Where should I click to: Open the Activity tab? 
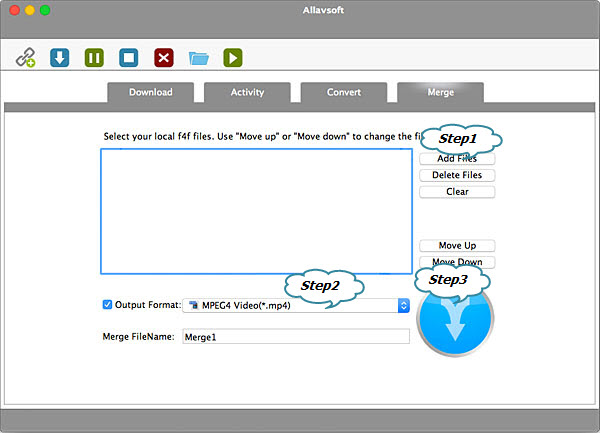pyautogui.click(x=247, y=92)
